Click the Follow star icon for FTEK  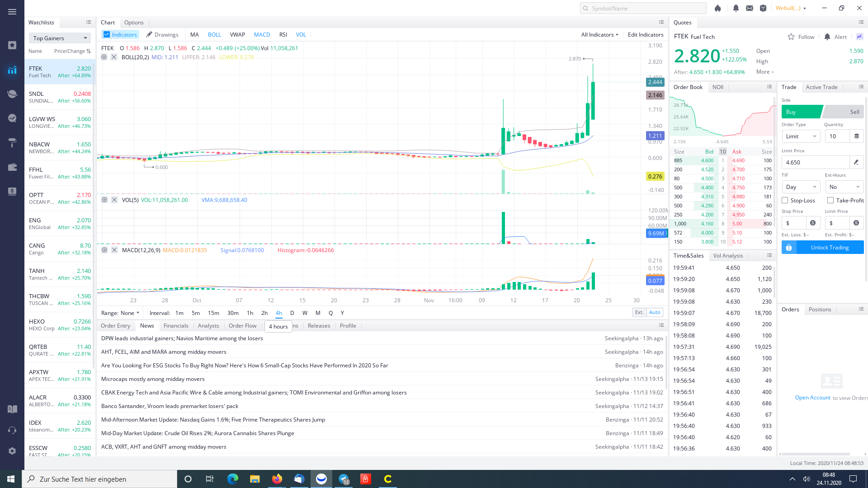pyautogui.click(x=791, y=37)
